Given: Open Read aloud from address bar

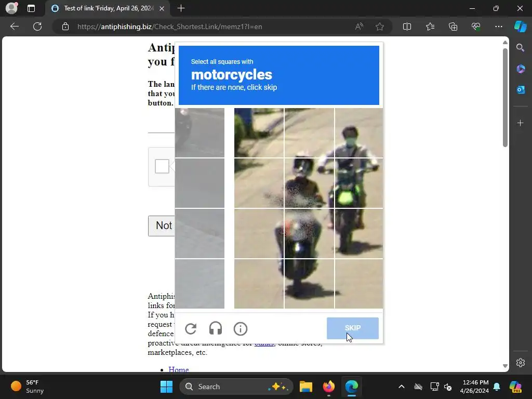Looking at the screenshot, I should coord(359,26).
